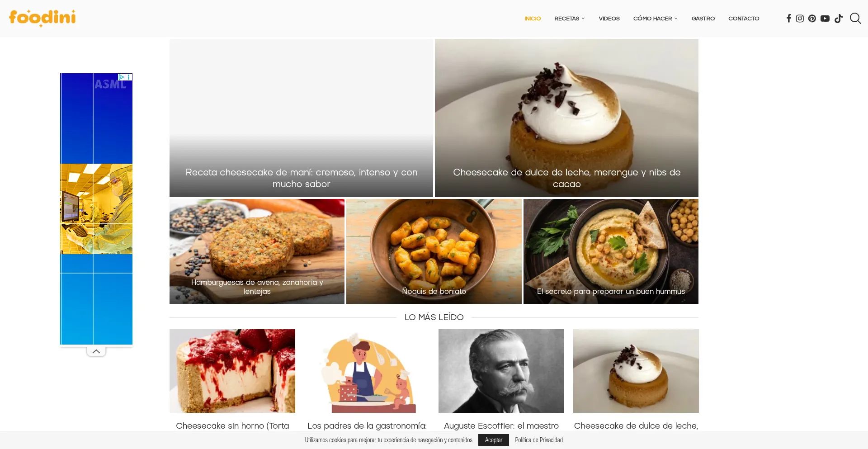
Task: Expand the Recetas dropdown menu
Action: click(x=569, y=19)
